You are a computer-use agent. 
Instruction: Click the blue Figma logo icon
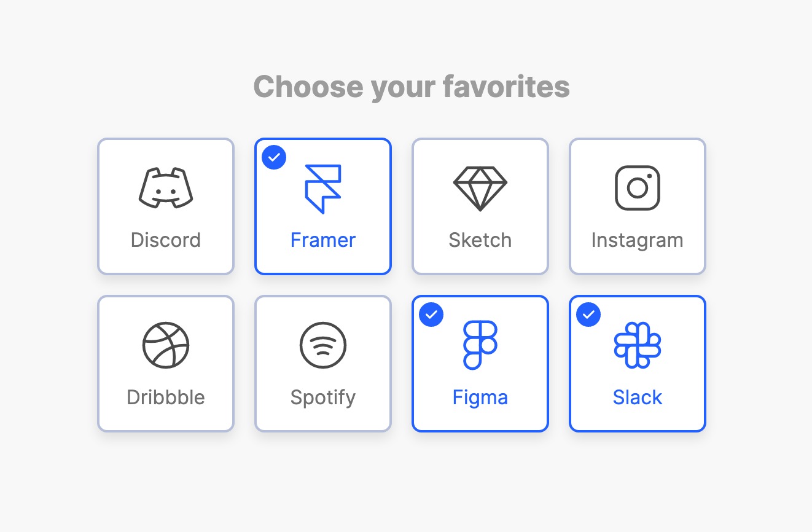tap(480, 345)
